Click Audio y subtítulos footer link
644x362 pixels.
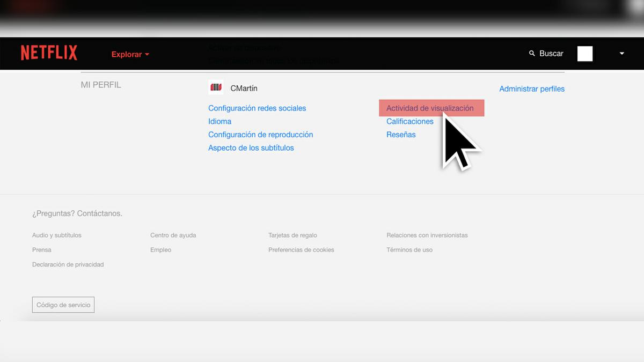[57, 235]
